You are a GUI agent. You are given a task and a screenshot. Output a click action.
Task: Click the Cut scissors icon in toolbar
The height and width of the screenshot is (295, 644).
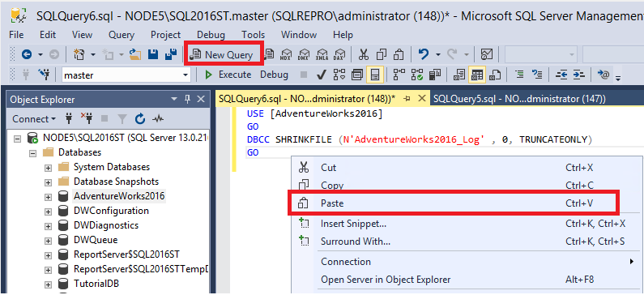[x=364, y=54]
